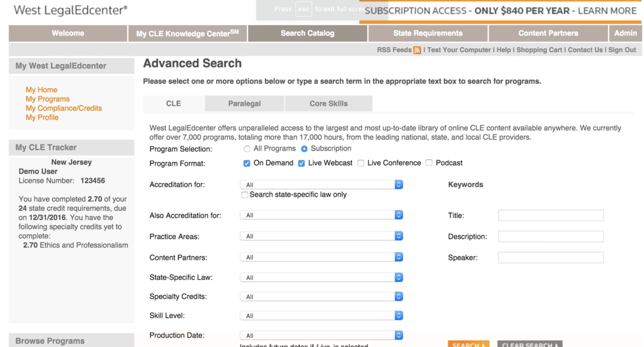Viewport: 644px width, 347px height.
Task: Go to My CLE Knowledge Center
Action: pyautogui.click(x=188, y=33)
